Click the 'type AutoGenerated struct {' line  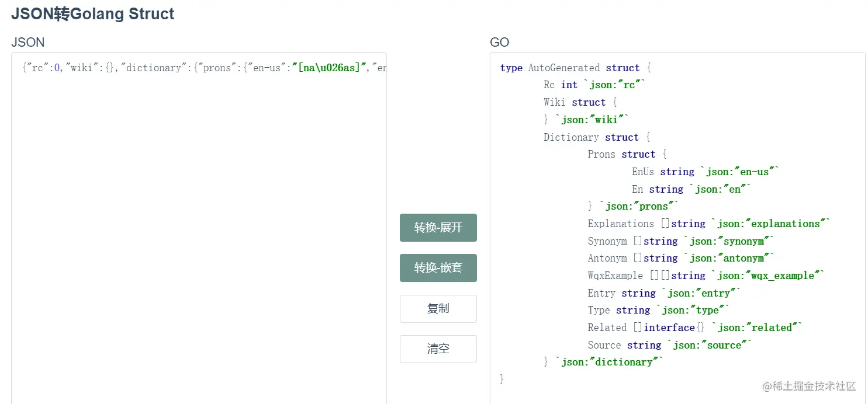576,68
